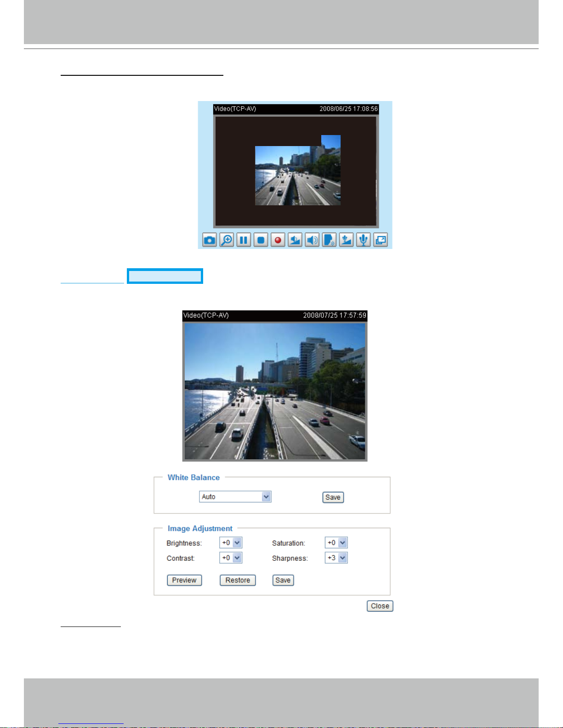Click the Video(TCP-AV) title above the small viewer

click(235, 109)
